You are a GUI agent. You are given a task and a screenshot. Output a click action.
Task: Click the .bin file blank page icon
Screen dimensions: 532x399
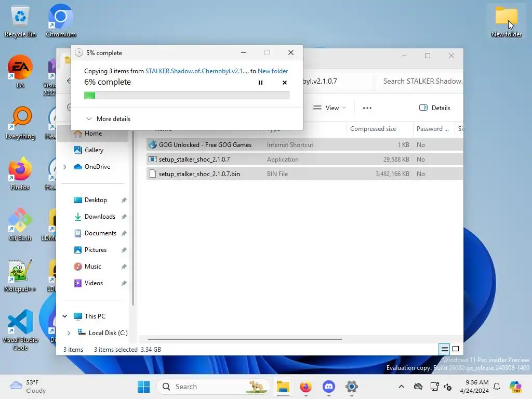point(153,174)
